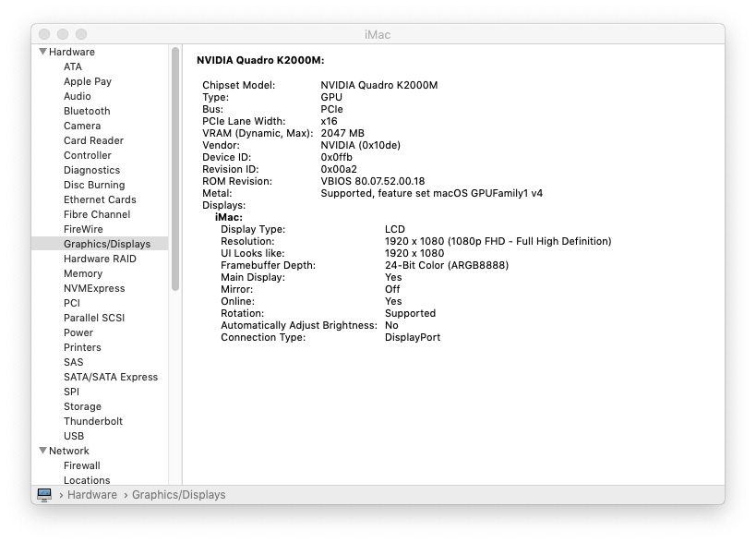Click the Type value GPU
The height and width of the screenshot is (543, 756).
[x=331, y=97]
